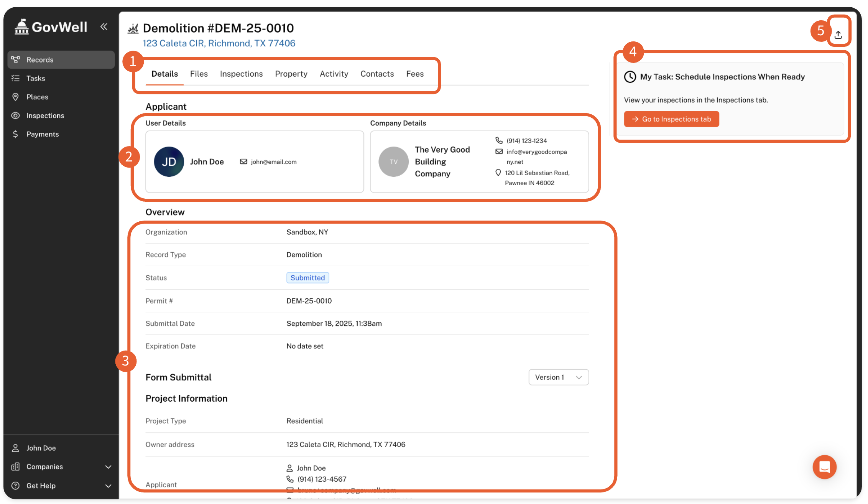Viewport: 868px width, 504px height.
Task: Click the Records icon in the sidebar
Action: pyautogui.click(x=15, y=59)
